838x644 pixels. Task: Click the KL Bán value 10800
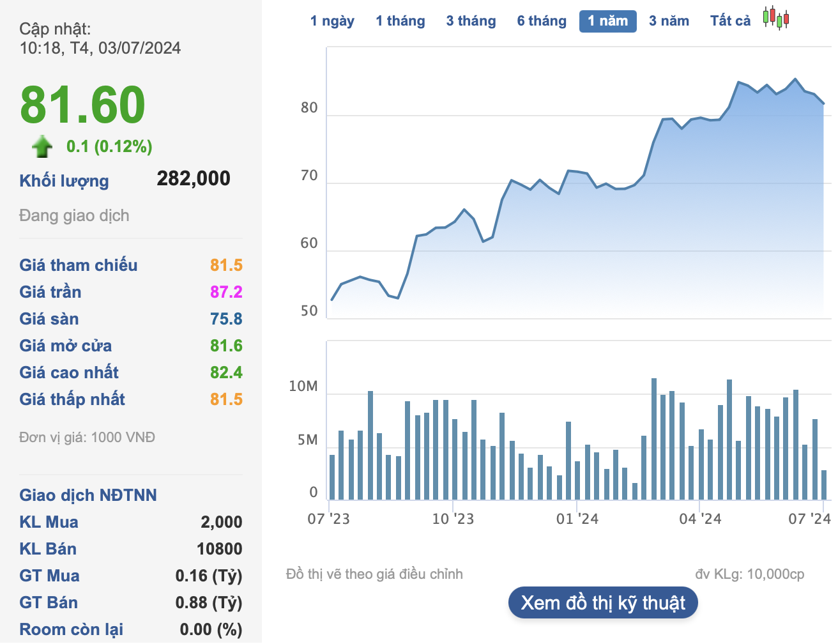tap(220, 549)
